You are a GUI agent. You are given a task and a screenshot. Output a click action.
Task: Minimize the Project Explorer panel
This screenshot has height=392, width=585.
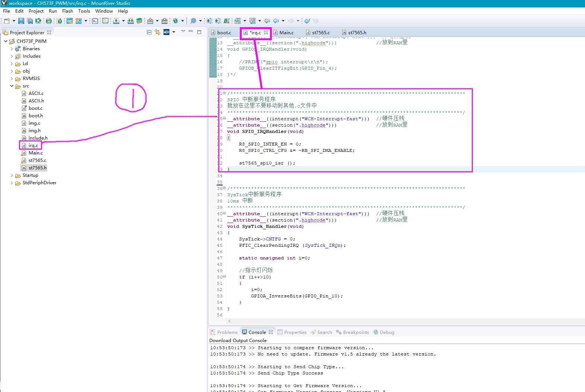(x=191, y=31)
